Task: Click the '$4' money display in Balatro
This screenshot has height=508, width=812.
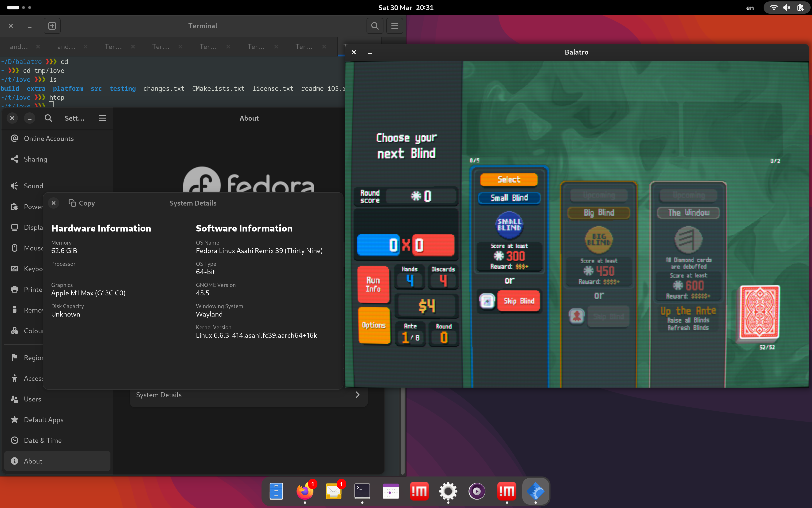Action: (x=426, y=306)
